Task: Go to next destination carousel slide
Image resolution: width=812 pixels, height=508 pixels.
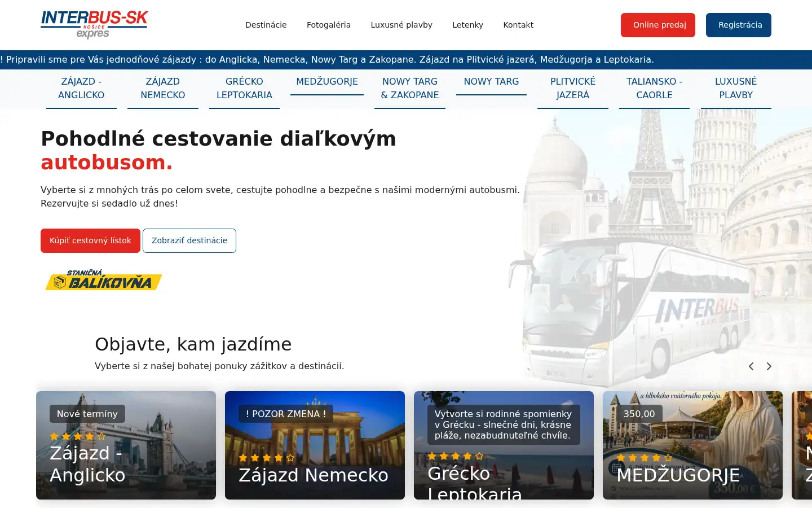Action: click(769, 366)
